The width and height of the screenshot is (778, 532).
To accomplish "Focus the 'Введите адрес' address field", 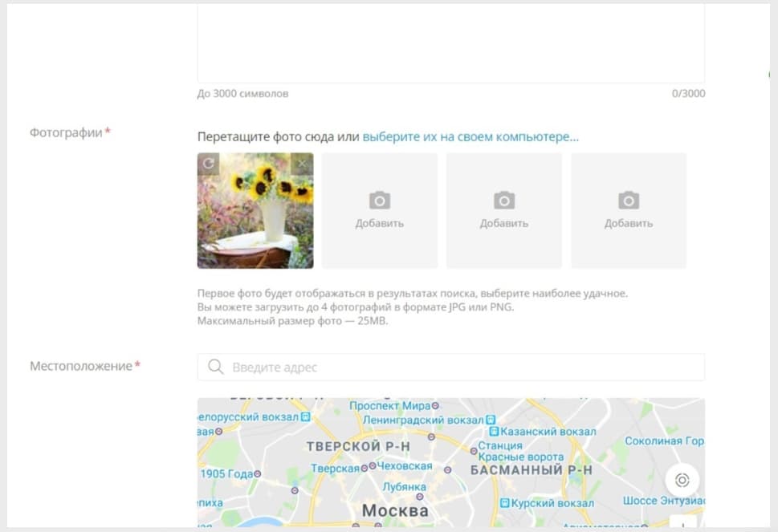I will tap(451, 367).
